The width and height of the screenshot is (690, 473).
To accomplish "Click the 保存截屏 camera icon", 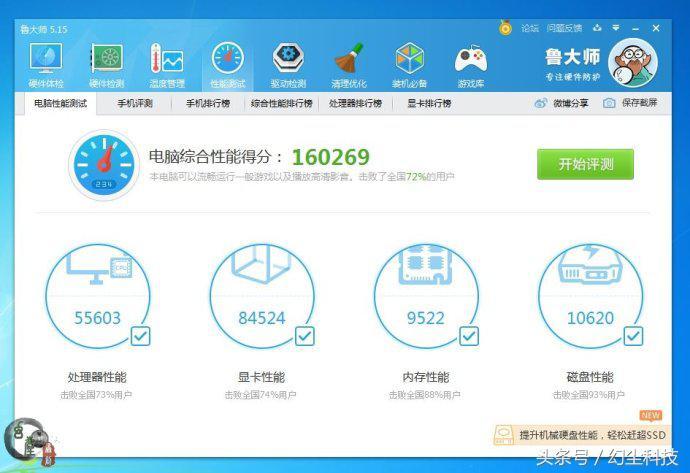I will coord(609,103).
